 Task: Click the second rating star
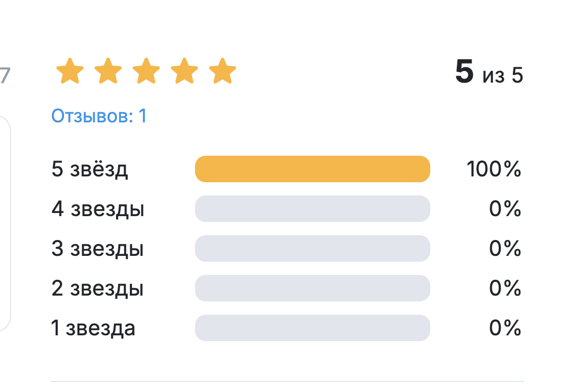[108, 72]
